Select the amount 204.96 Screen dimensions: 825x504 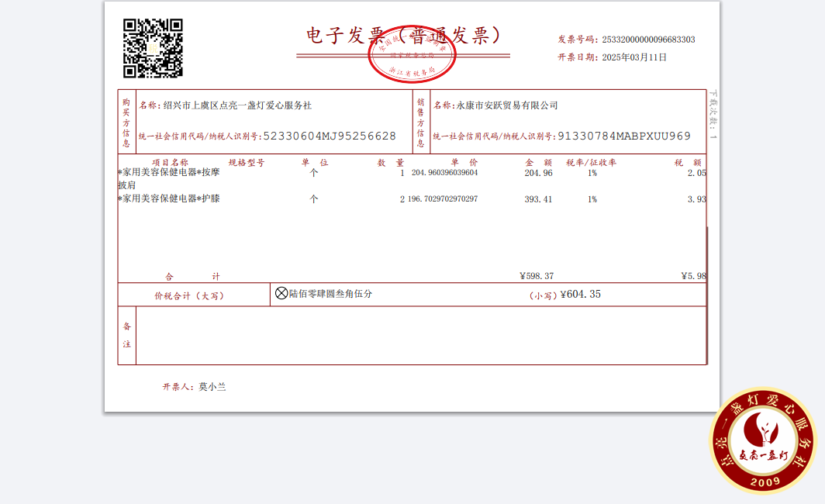(538, 173)
